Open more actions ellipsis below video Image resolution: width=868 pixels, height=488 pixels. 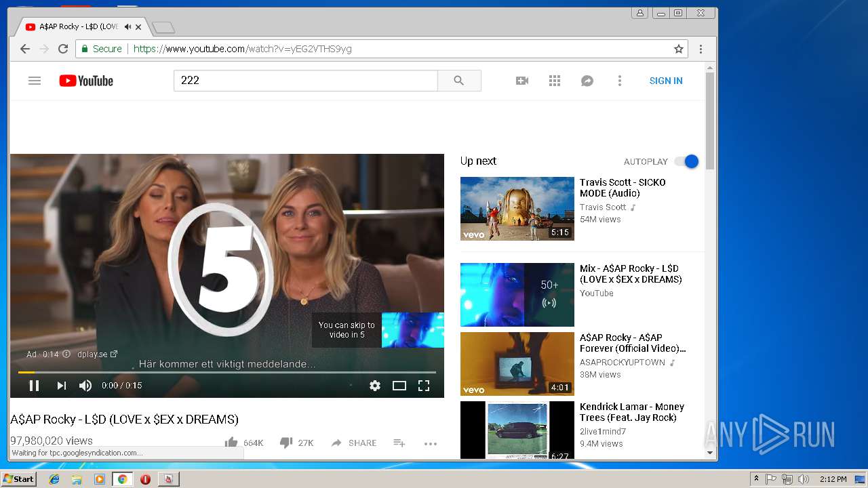click(x=431, y=443)
